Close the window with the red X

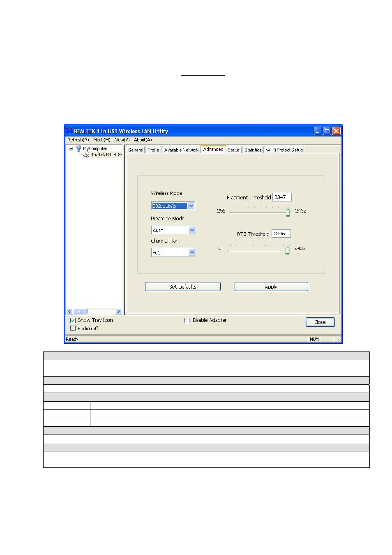(336, 131)
